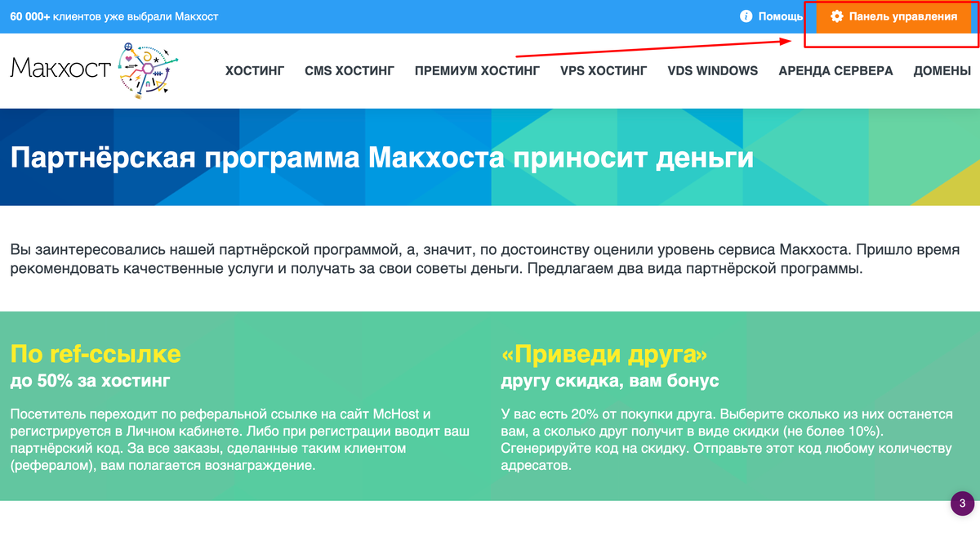
Task: Go to CMS ХОСТИНГ section
Action: 350,71
